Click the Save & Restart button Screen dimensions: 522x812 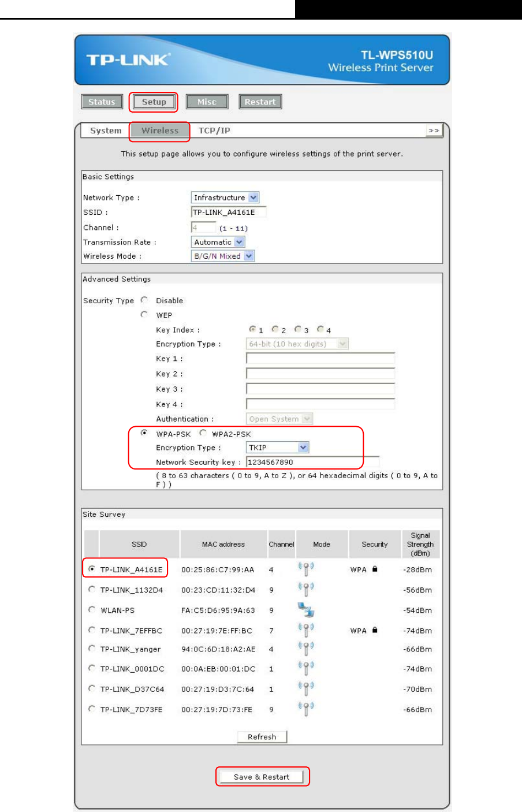[x=262, y=777]
